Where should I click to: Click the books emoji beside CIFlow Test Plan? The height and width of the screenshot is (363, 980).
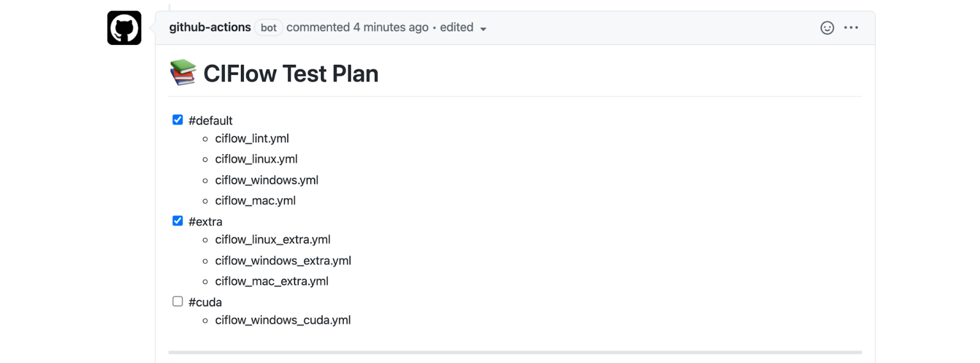tap(183, 73)
